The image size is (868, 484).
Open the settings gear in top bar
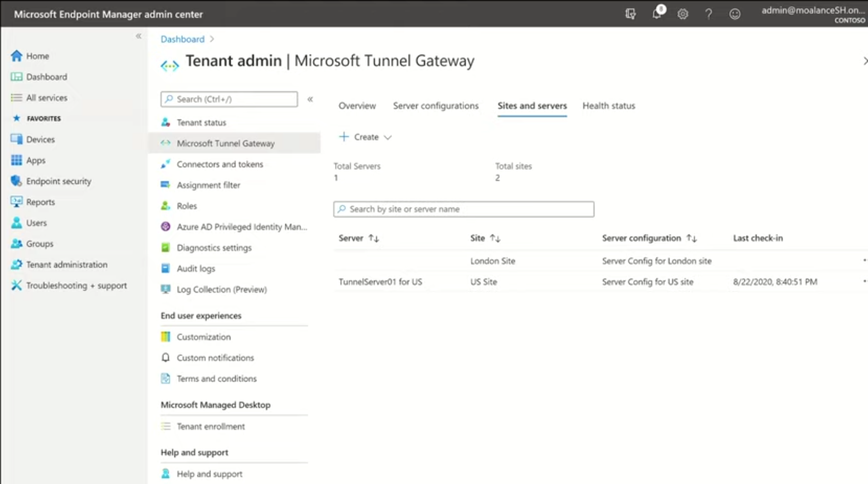pyautogui.click(x=683, y=14)
